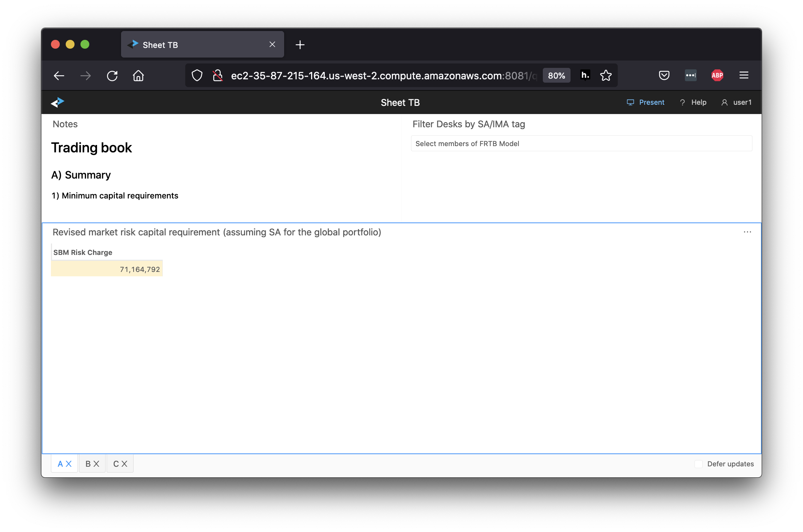
Task: Click the 80% zoom level badge
Action: (x=556, y=76)
